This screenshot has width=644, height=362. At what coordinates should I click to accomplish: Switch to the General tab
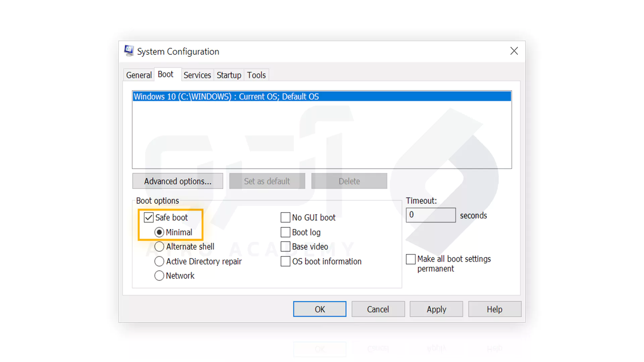[139, 75]
